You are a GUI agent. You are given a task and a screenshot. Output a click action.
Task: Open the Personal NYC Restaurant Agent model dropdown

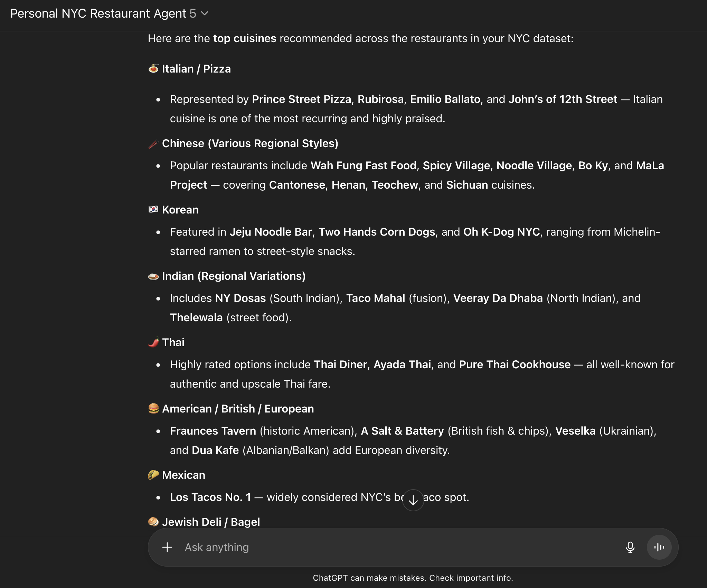(204, 13)
